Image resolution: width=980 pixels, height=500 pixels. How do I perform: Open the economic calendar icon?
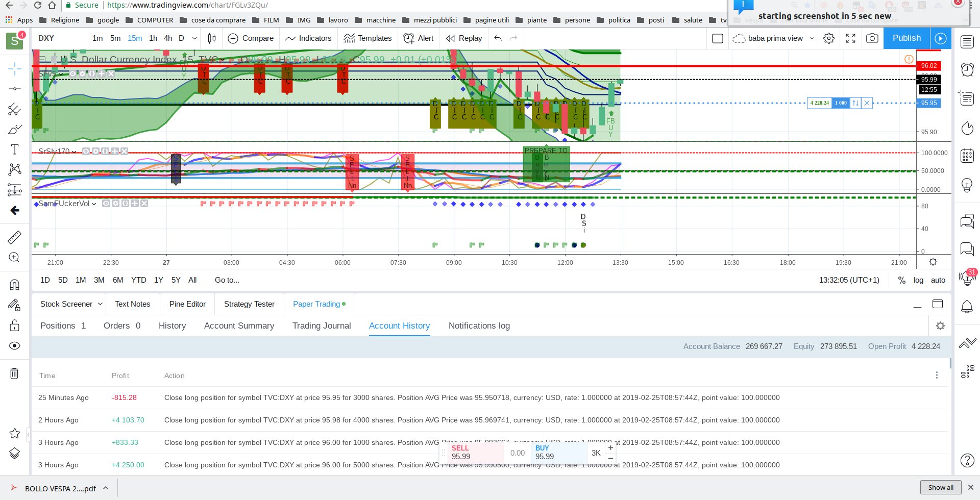tap(967, 156)
